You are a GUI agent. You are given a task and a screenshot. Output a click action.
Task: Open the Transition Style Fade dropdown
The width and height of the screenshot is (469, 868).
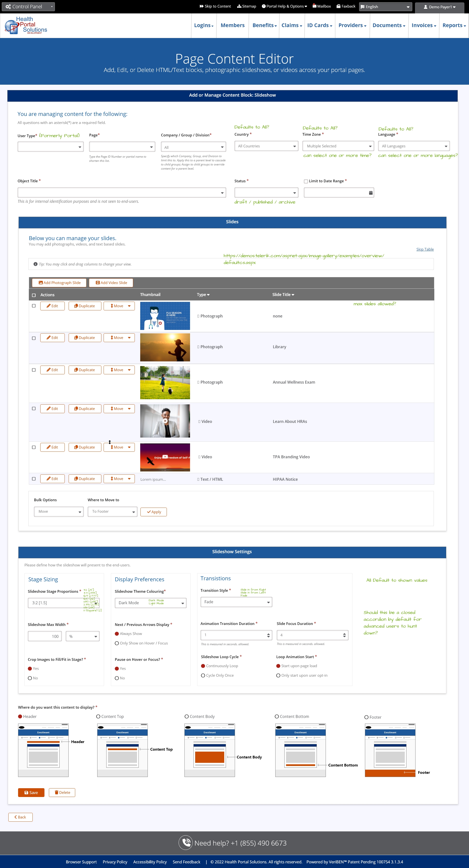click(x=236, y=602)
